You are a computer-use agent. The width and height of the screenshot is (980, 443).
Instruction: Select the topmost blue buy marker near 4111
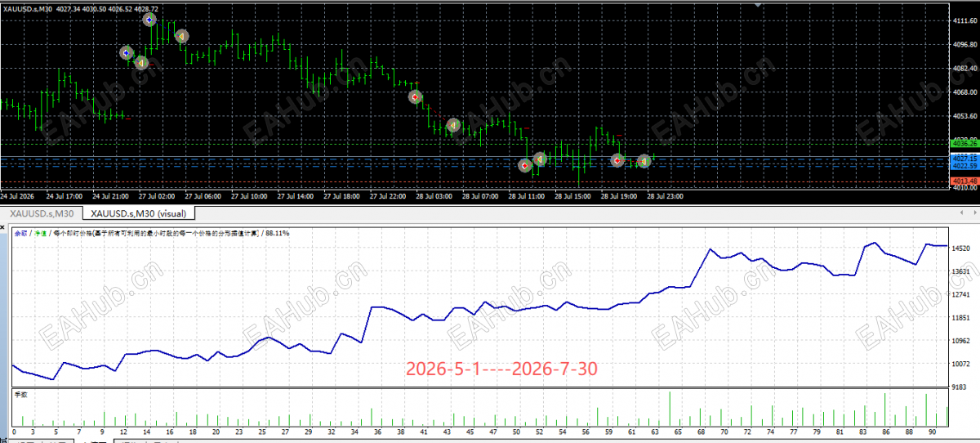(x=149, y=19)
